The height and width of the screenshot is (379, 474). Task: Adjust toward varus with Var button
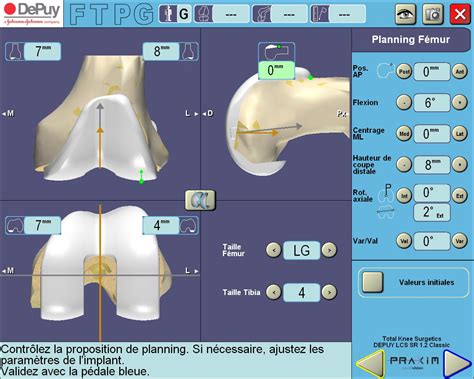460,241
